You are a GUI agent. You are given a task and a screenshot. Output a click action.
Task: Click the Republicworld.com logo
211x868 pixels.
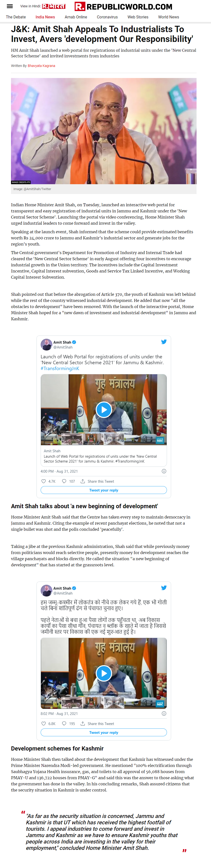tap(123, 6)
